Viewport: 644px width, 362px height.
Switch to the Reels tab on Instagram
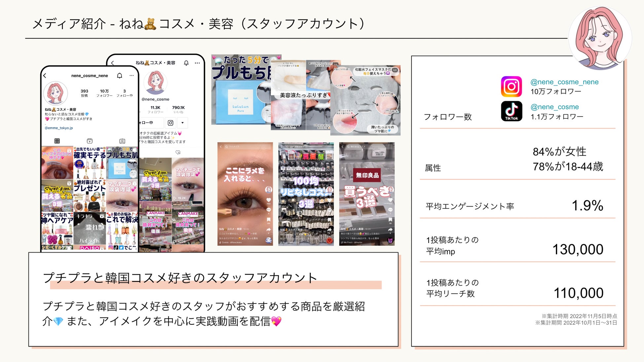(89, 141)
